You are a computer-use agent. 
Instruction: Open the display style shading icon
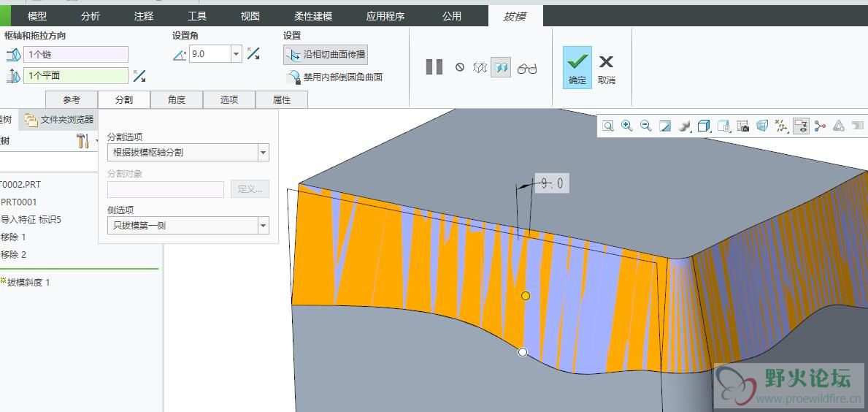click(684, 126)
